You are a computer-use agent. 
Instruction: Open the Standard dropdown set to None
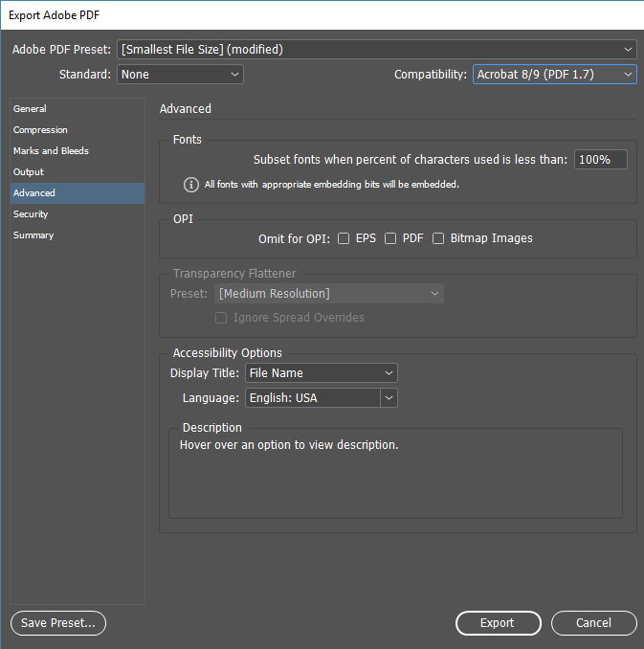pyautogui.click(x=180, y=75)
